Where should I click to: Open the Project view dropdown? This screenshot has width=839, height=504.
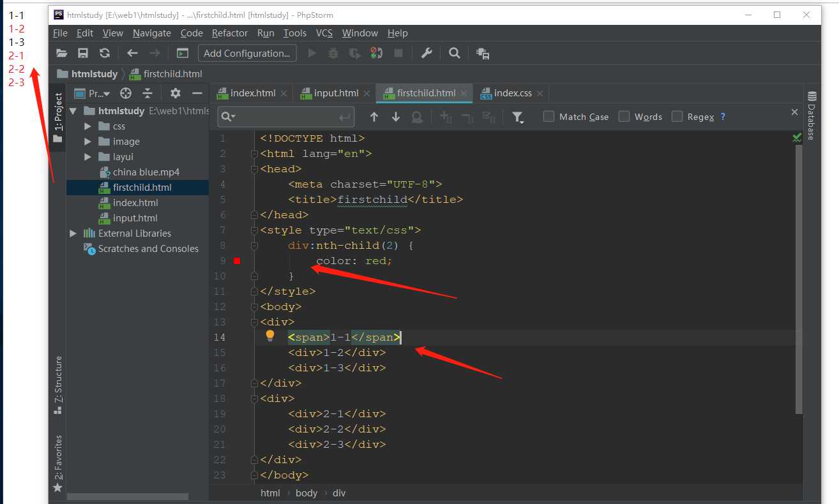tap(93, 93)
